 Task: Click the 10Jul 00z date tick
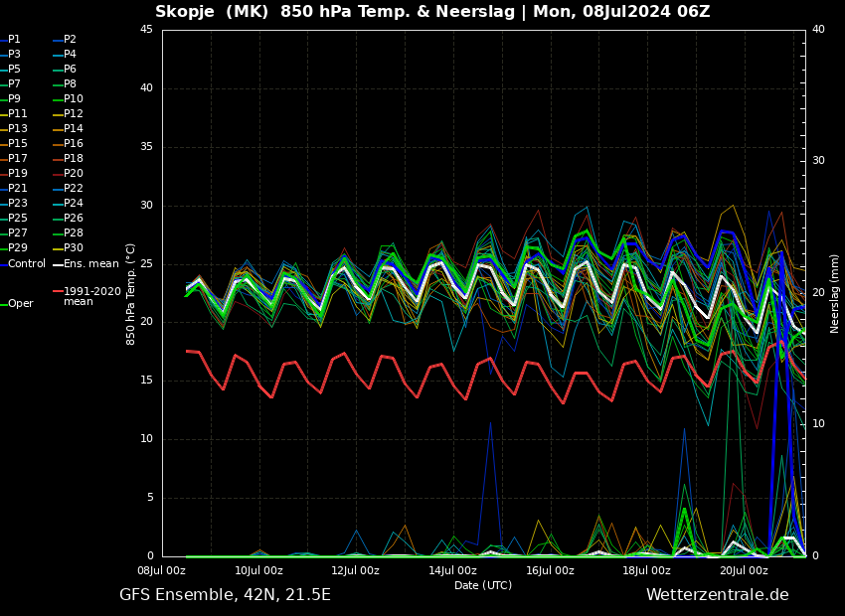pos(258,570)
